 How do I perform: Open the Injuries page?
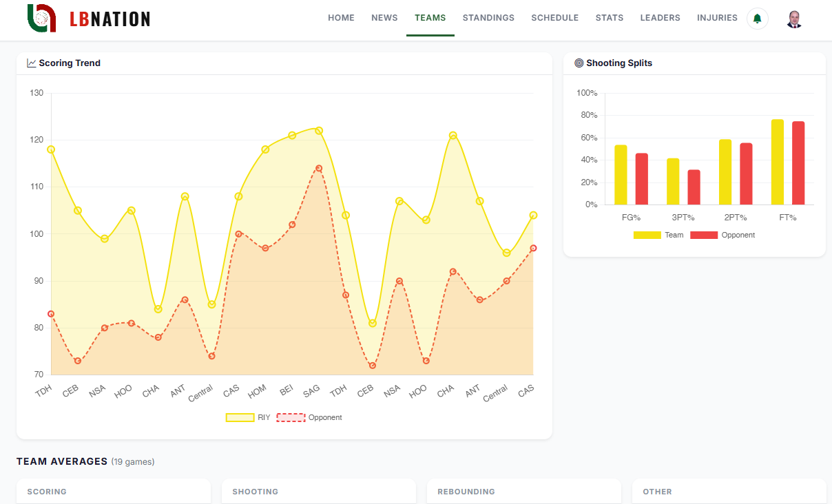click(x=717, y=18)
